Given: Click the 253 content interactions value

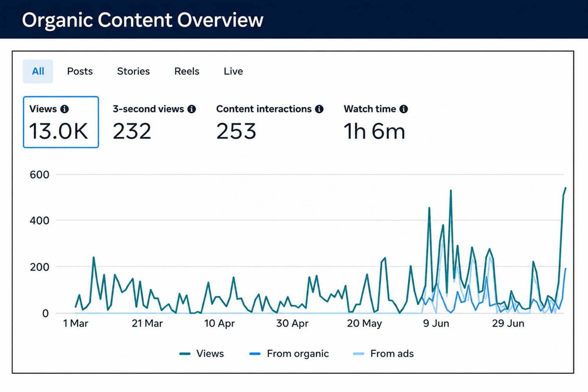Looking at the screenshot, I should point(236,131).
